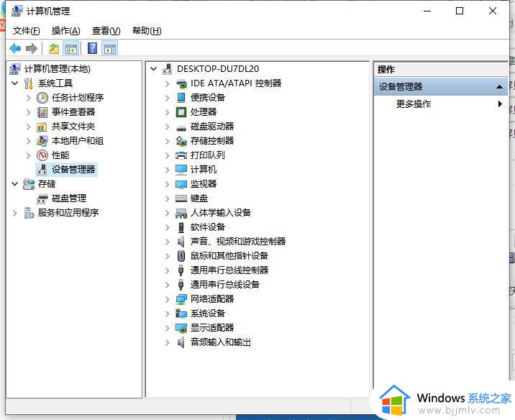
Task: Collapse the 系统工具 tree node
Action: pos(15,83)
